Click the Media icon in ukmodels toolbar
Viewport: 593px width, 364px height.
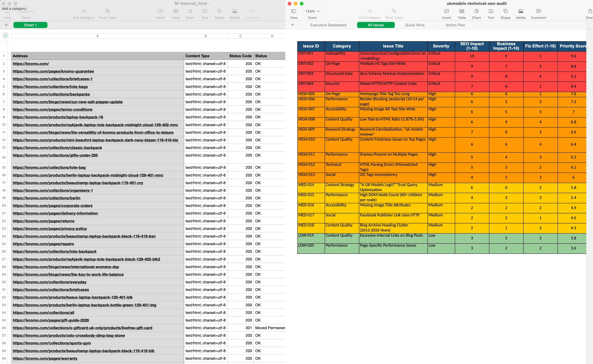click(x=521, y=11)
